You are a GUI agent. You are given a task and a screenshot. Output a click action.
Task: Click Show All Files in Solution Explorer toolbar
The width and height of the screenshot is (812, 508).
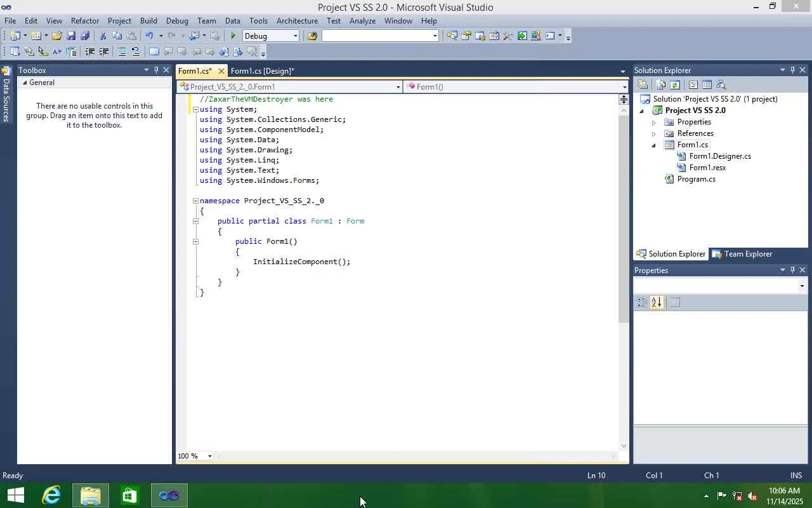661,84
